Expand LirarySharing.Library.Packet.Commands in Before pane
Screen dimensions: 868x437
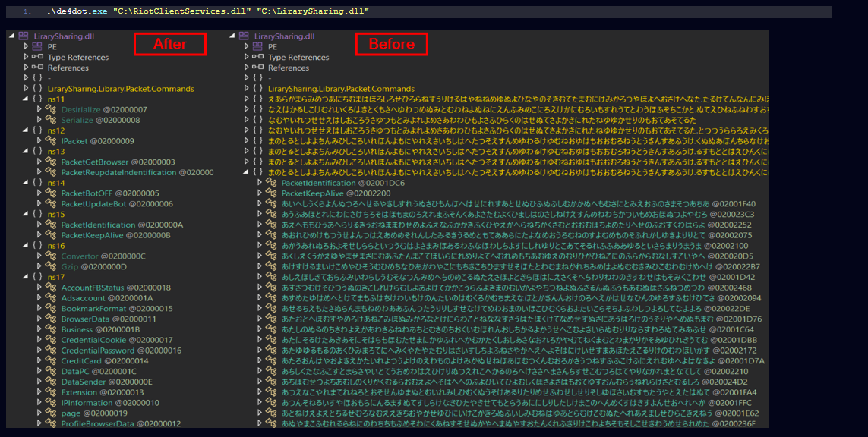tap(246, 89)
